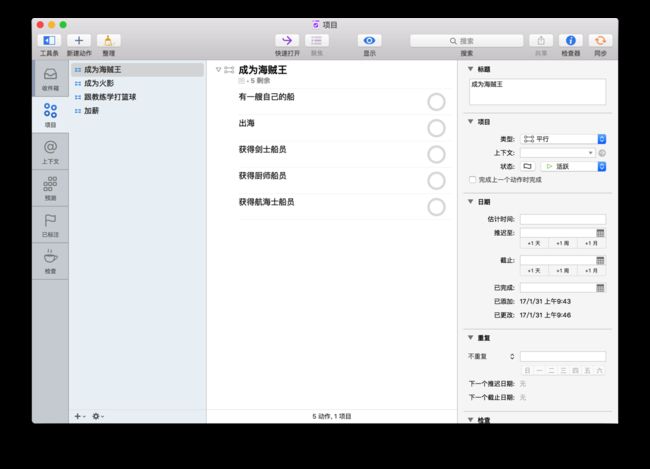Viewport: 650px width, 469px height.
Task: Click the Focus (聚焦) toolbar icon
Action: (317, 41)
